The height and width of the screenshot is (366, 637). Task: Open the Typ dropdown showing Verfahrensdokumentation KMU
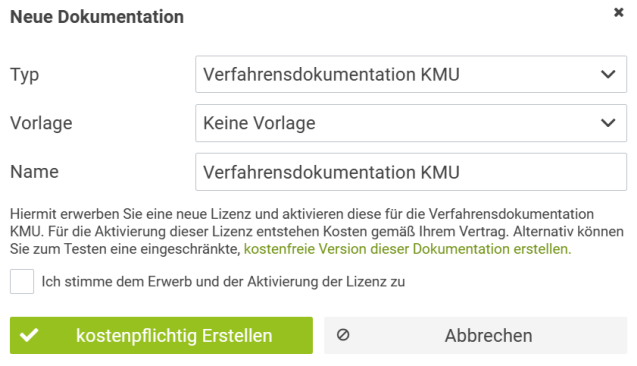click(x=411, y=74)
